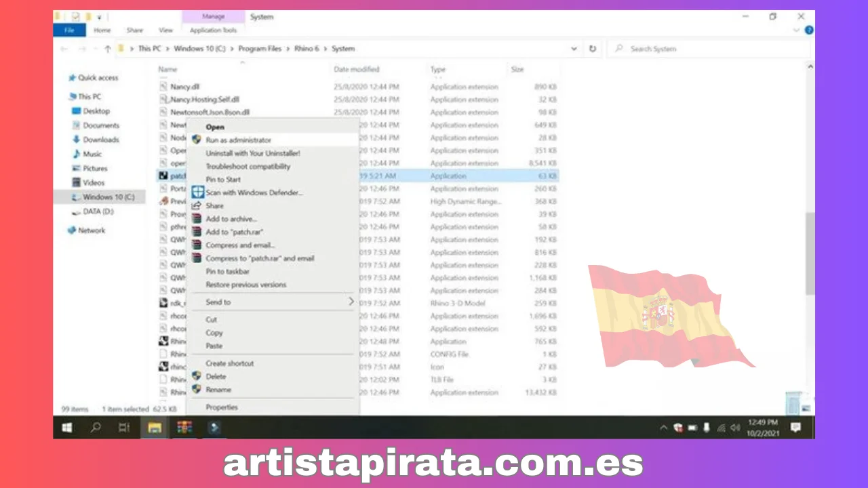The width and height of the screenshot is (868, 488).
Task: Click the Search System box
Action: [x=708, y=49]
